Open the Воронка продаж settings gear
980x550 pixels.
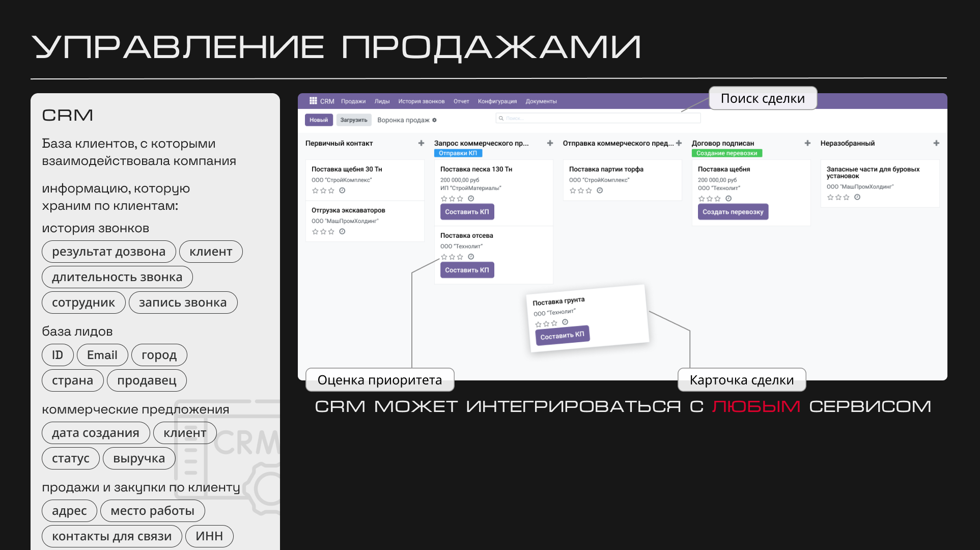point(434,120)
